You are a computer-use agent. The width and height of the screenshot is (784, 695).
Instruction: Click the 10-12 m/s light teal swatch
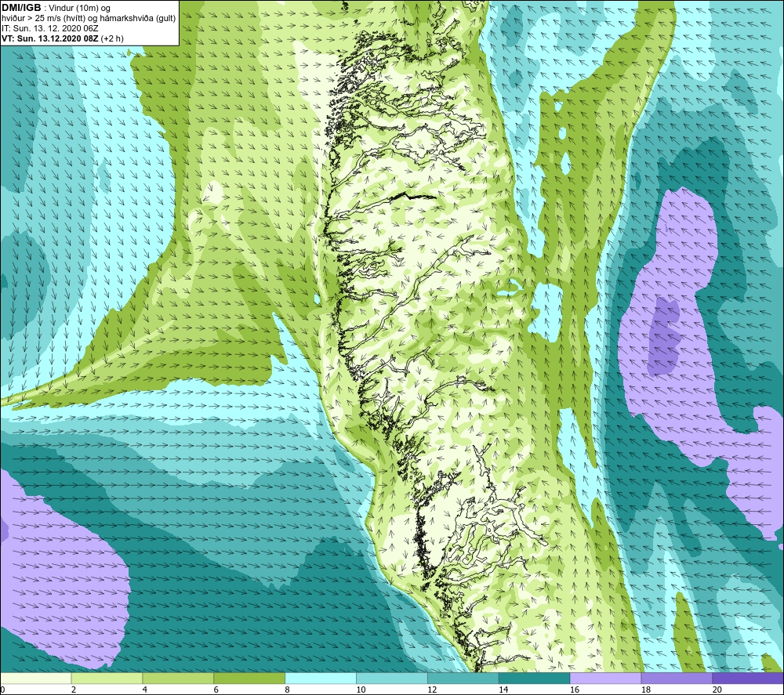point(392,678)
